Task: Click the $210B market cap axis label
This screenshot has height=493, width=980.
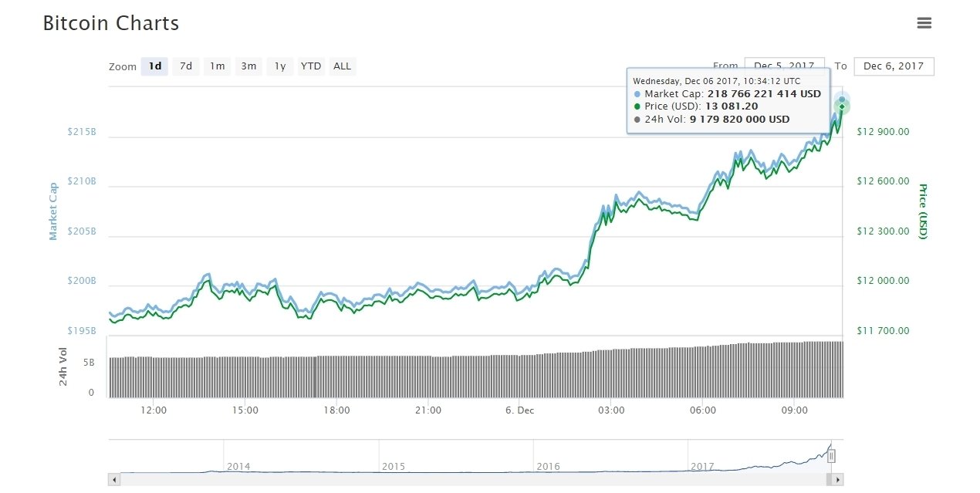Action: tap(82, 181)
